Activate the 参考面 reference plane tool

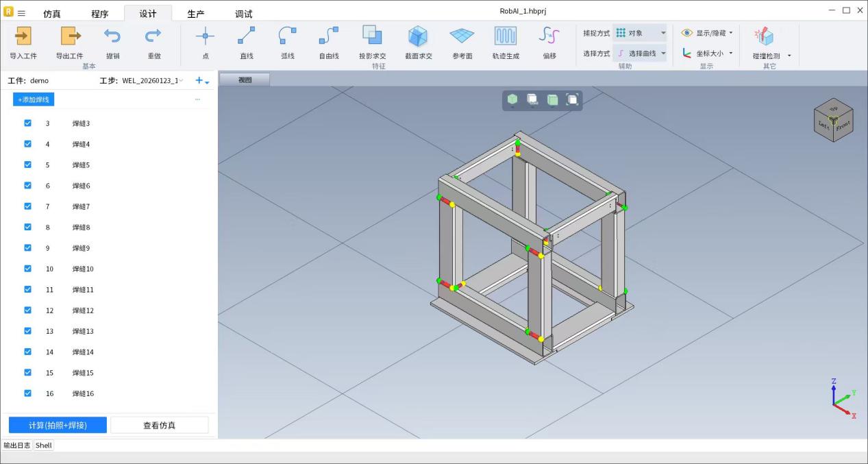point(462,36)
